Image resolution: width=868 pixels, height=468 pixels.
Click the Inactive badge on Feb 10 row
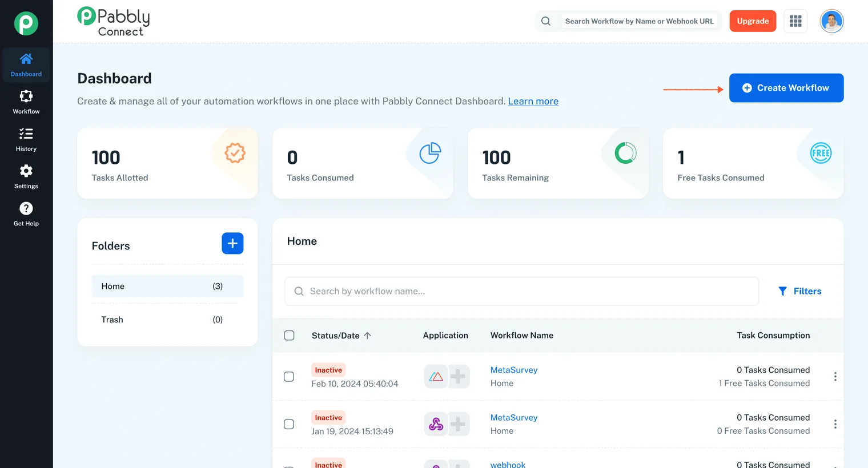point(328,370)
